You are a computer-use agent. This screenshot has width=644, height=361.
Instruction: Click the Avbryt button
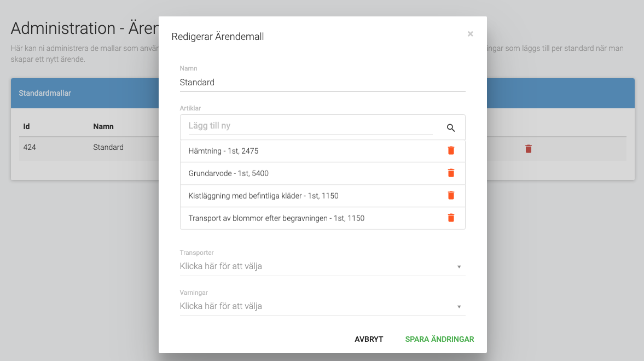pos(369,339)
